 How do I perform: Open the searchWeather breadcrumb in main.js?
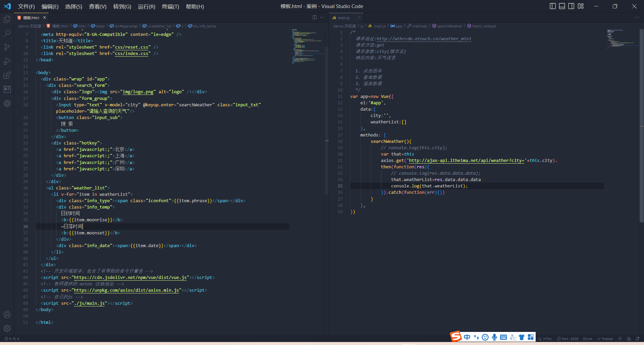click(450, 26)
